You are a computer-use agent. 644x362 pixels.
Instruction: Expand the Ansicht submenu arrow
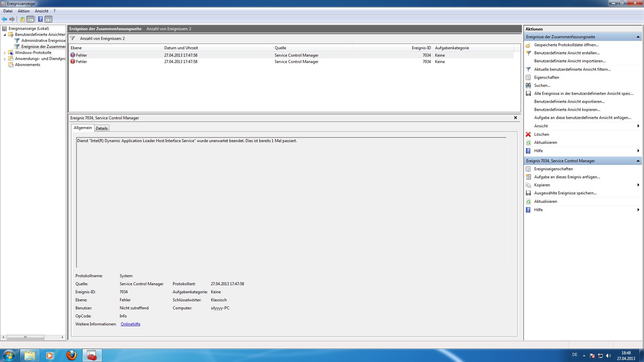tap(638, 126)
